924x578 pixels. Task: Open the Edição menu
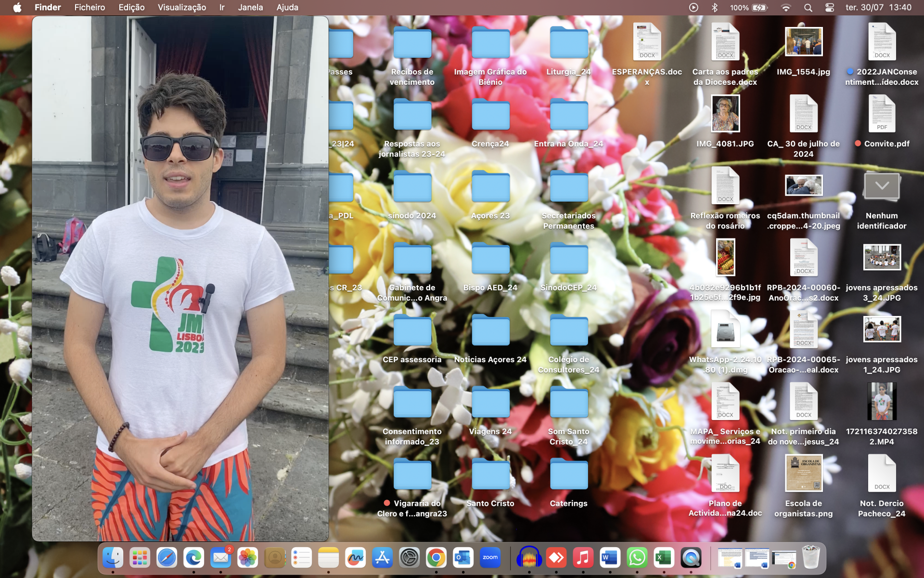pos(131,7)
